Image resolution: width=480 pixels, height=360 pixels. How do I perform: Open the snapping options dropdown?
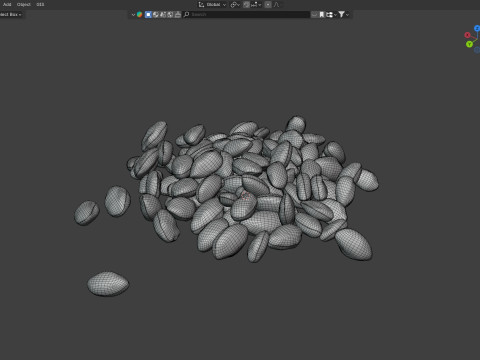(x=256, y=5)
